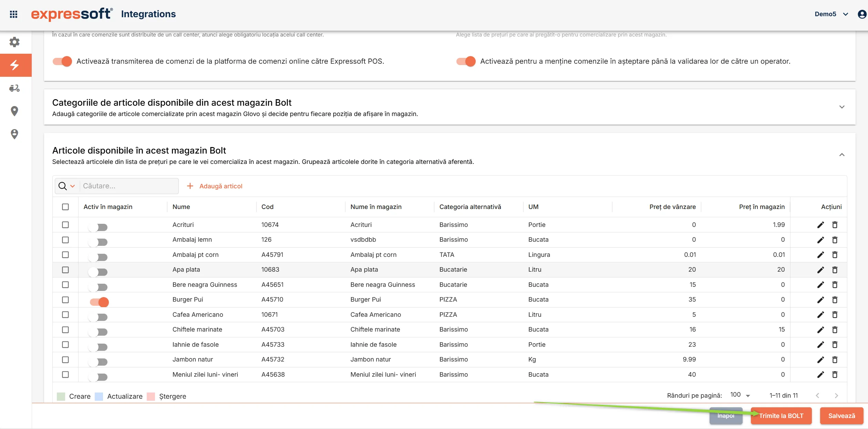Edit the Ambalaj lemn row
The image size is (868, 429).
821,240
